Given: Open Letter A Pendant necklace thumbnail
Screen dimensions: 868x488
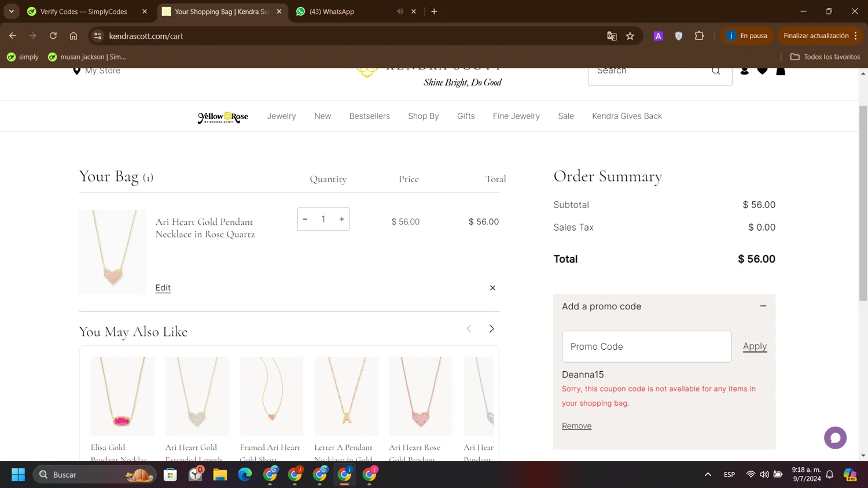Looking at the screenshot, I should tap(346, 396).
